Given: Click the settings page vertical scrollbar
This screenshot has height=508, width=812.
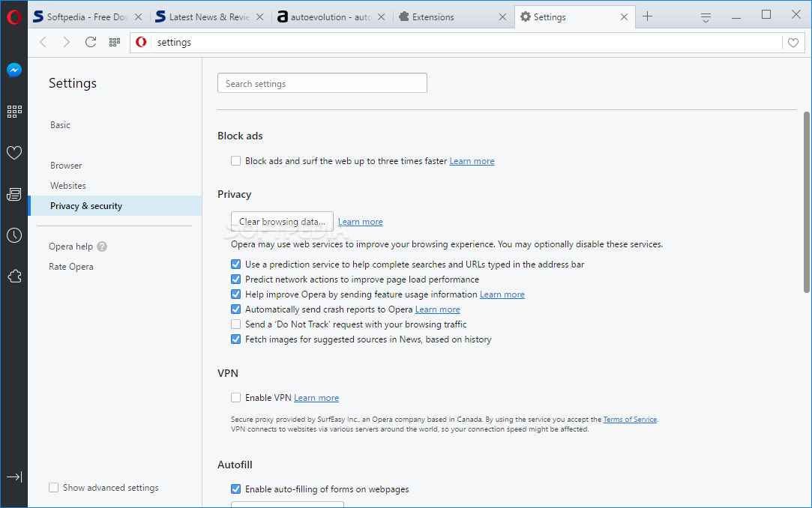Looking at the screenshot, I should [807, 202].
